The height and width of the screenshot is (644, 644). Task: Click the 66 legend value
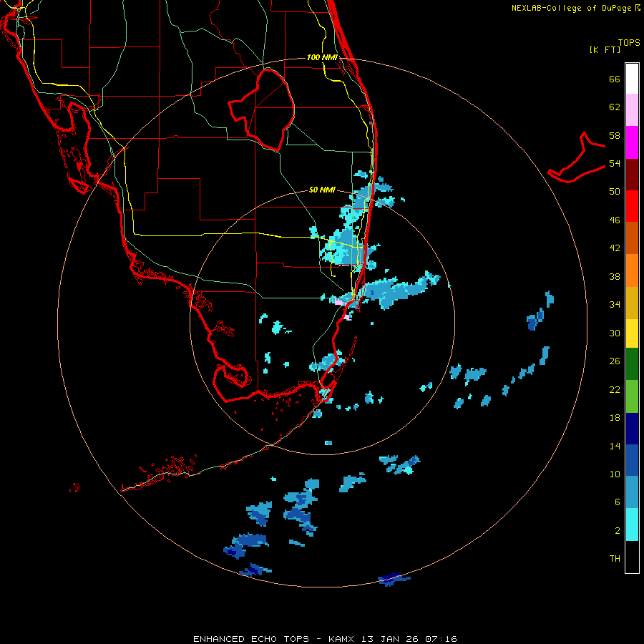[615, 79]
